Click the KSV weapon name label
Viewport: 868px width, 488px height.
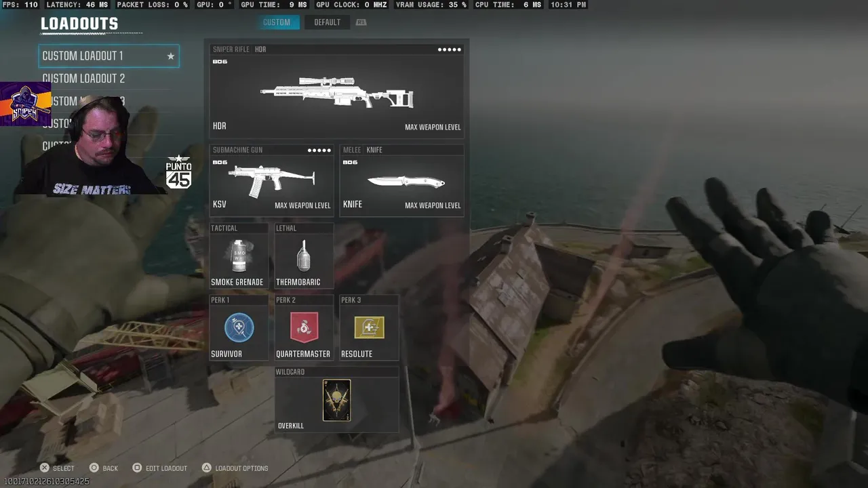[219, 205]
